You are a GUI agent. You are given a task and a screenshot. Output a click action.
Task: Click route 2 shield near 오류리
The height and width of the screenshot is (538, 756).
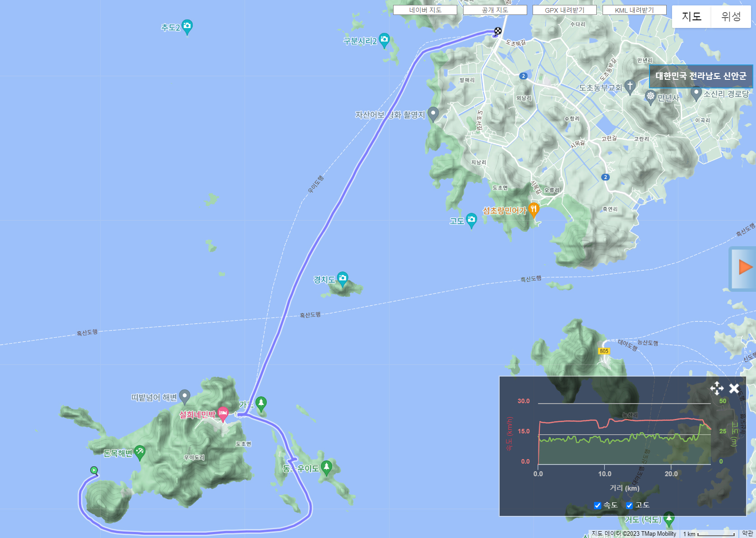[x=605, y=177]
